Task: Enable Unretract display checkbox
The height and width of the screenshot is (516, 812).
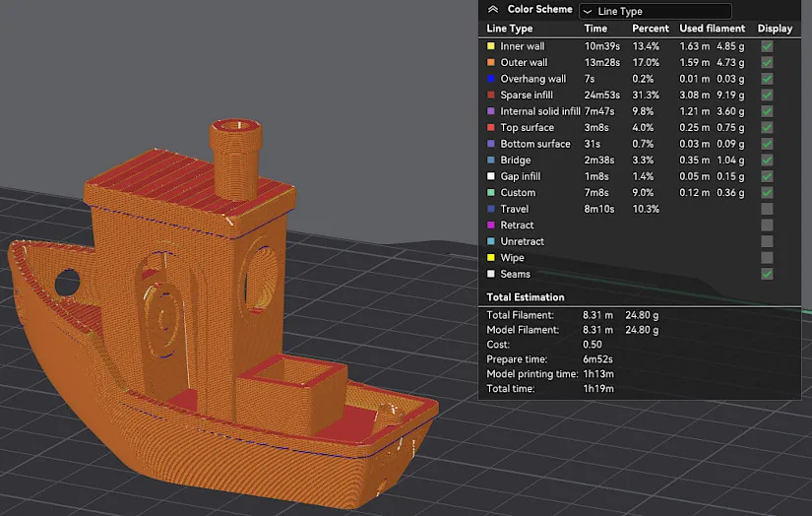Action: click(x=767, y=241)
